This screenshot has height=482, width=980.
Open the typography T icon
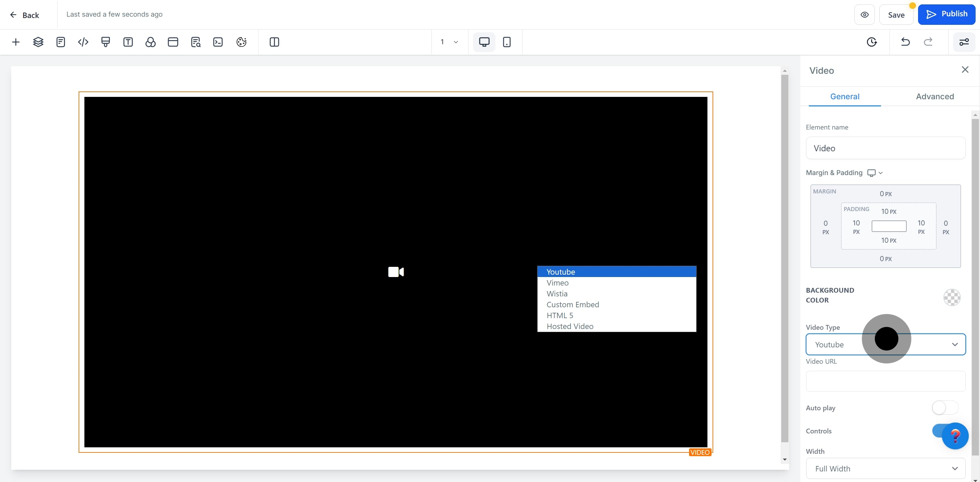point(128,42)
